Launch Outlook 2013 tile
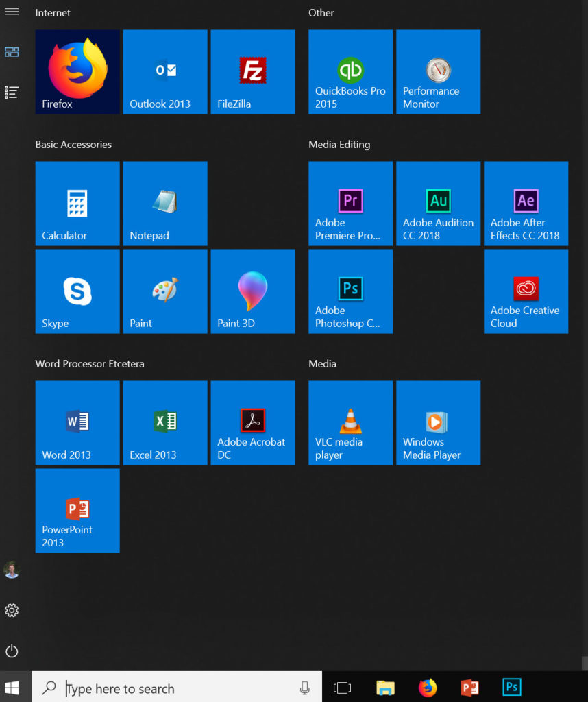Viewport: 588px width, 702px height. (165, 72)
